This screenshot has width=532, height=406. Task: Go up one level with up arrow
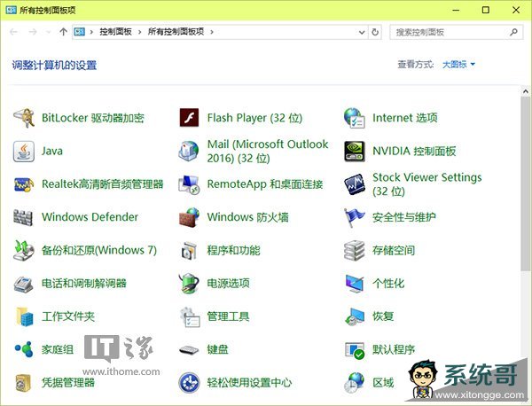(63, 32)
